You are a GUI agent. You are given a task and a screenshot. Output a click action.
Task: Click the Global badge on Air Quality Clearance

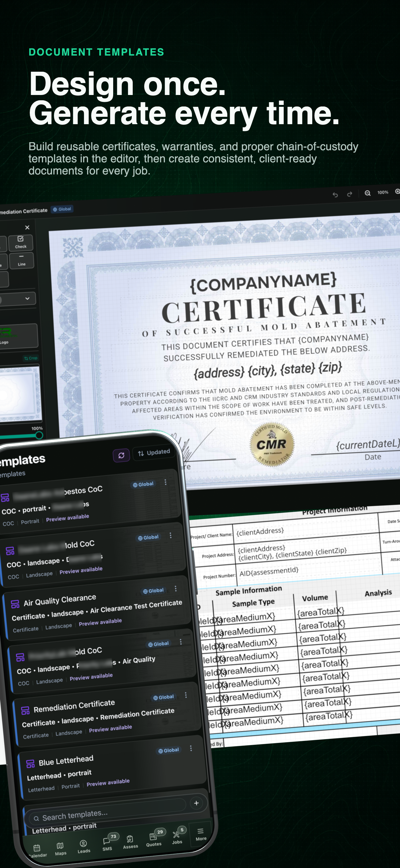[x=153, y=591]
